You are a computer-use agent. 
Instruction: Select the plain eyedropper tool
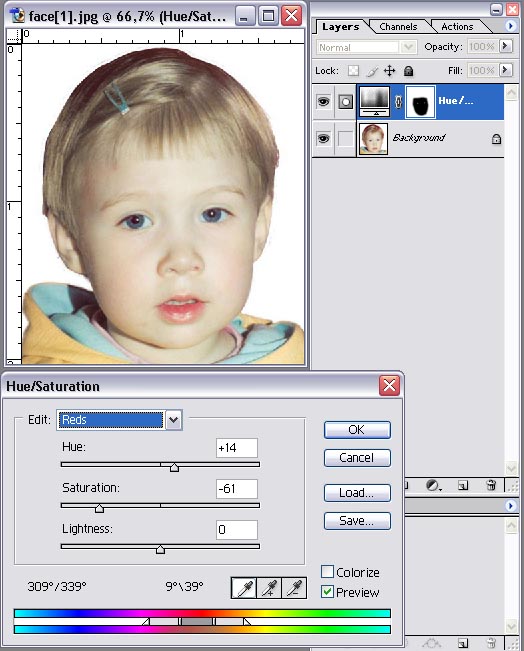pos(244,588)
